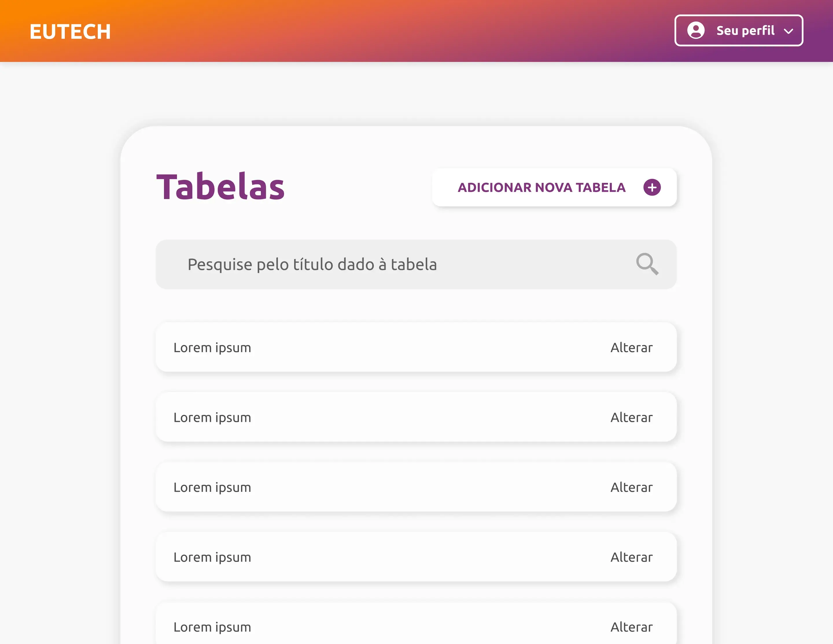
Task: Expand the Seu perfil chevron
Action: click(x=789, y=31)
